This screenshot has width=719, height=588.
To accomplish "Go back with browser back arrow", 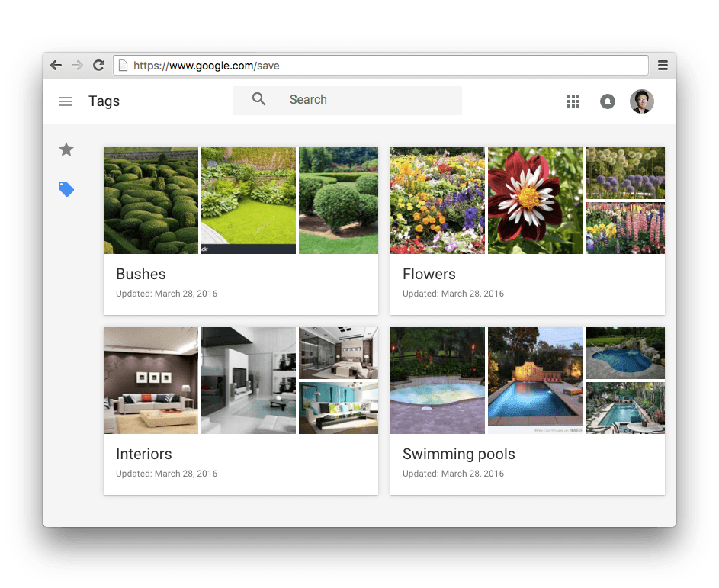I will pyautogui.click(x=56, y=66).
